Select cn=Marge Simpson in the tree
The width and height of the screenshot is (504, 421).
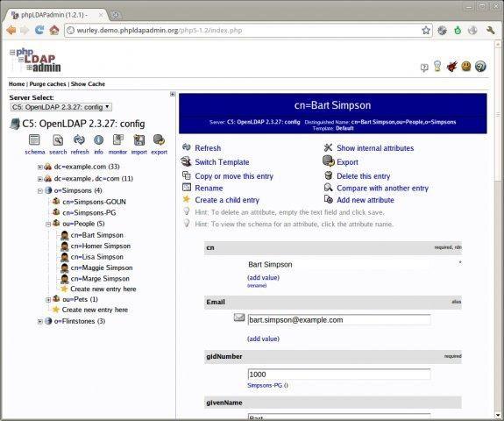click(100, 279)
